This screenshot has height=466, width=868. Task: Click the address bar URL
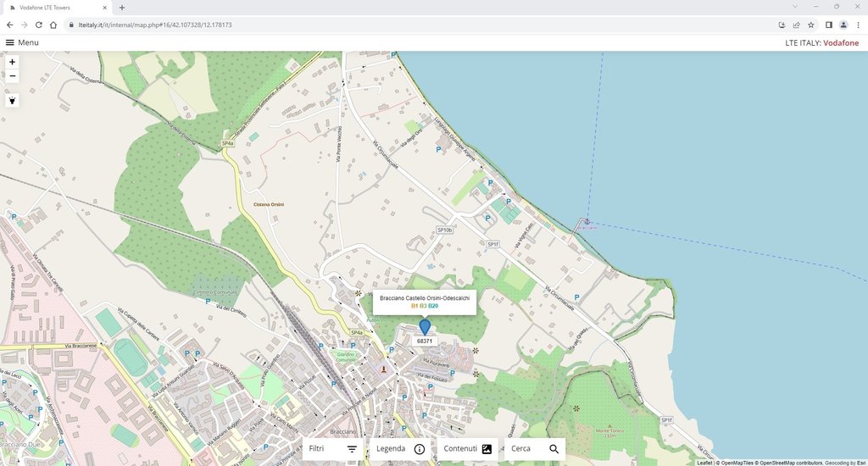click(339, 25)
